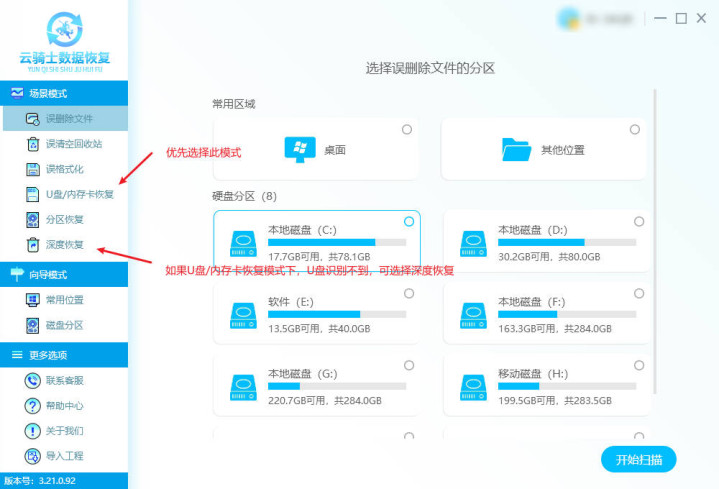
Task: Collapse the 场景模式 section header
Action: pyautogui.click(x=64, y=93)
